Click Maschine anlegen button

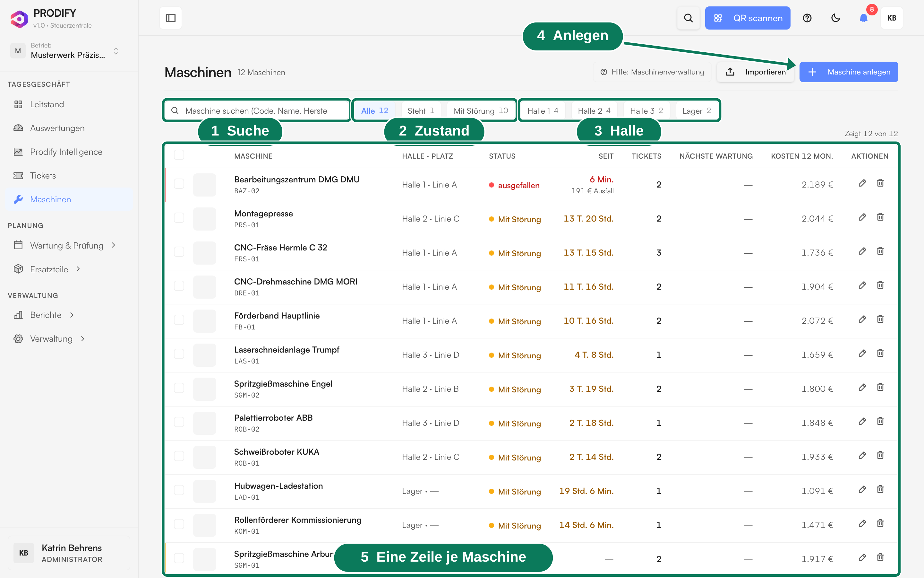click(x=849, y=72)
